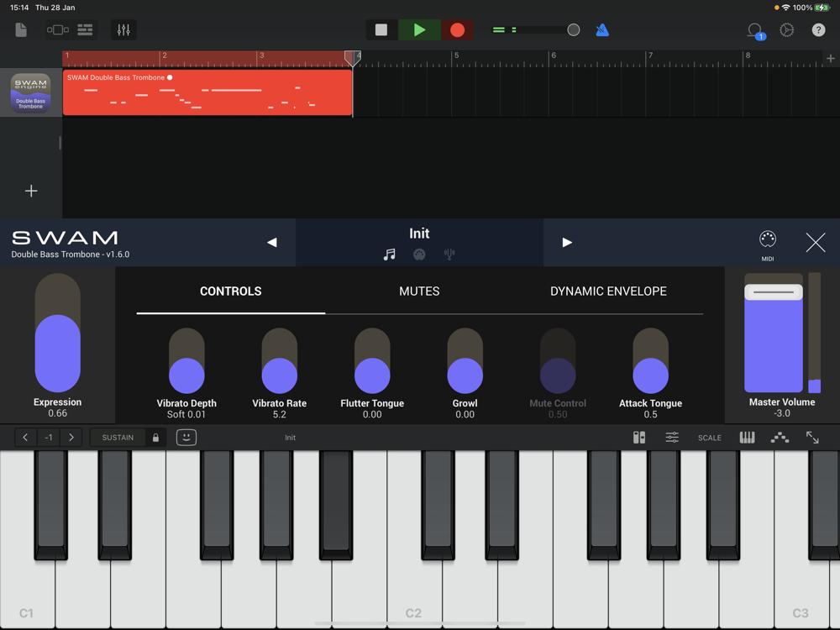Open SWAM MIDI settings icon

point(768,245)
